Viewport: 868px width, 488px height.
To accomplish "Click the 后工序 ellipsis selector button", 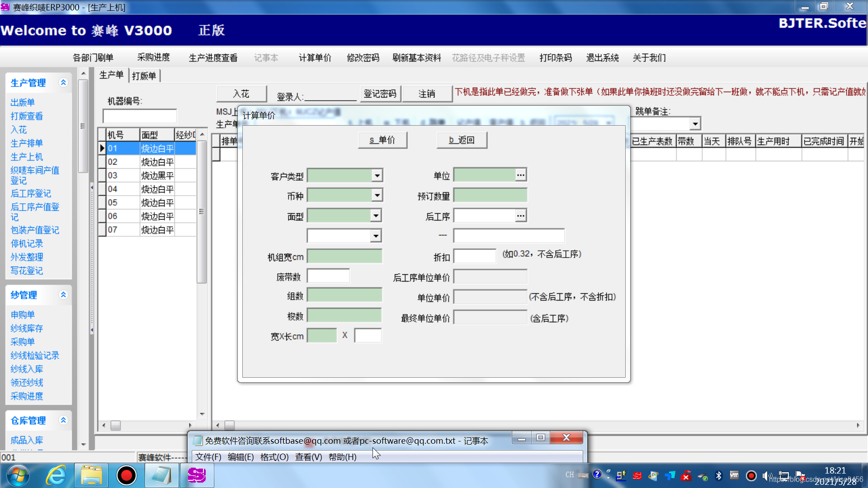I will (x=521, y=215).
